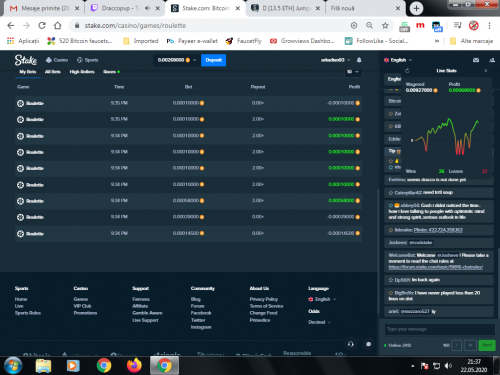Open the Growviews Dashboard bookmark

pyautogui.click(x=302, y=41)
